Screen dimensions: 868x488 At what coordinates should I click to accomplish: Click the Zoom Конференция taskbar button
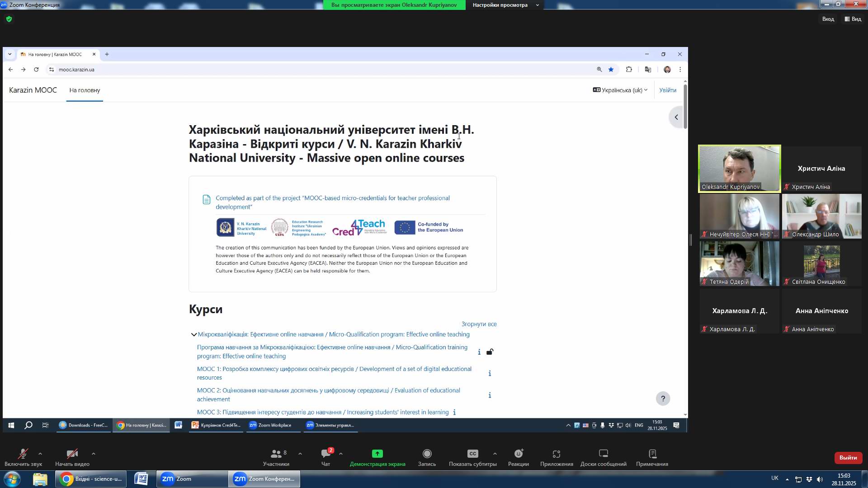click(264, 479)
